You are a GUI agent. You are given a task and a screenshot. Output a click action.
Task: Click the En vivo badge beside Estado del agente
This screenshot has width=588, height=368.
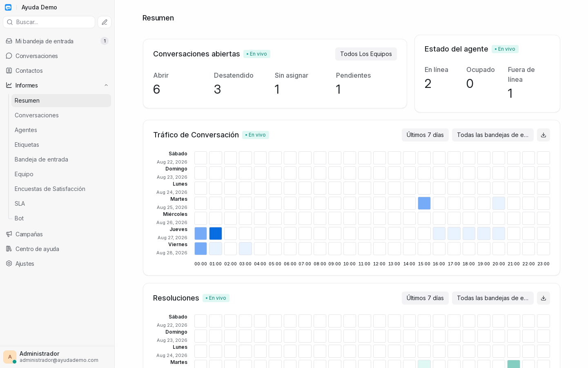[x=505, y=49]
